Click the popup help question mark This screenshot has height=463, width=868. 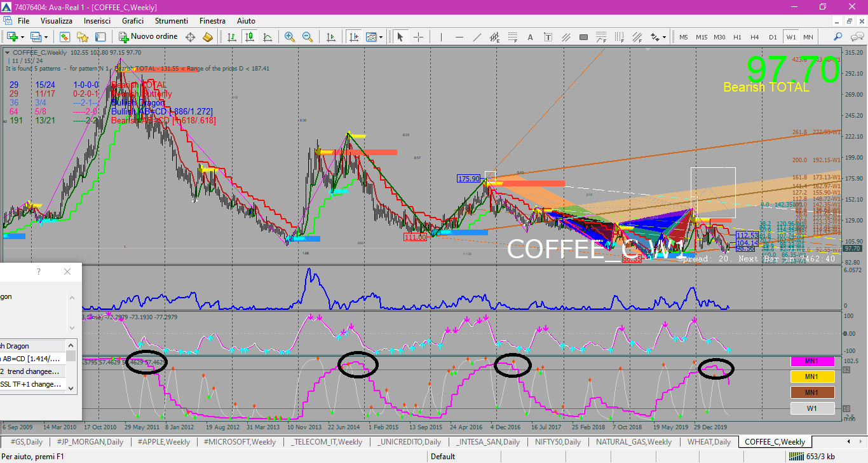click(x=38, y=272)
